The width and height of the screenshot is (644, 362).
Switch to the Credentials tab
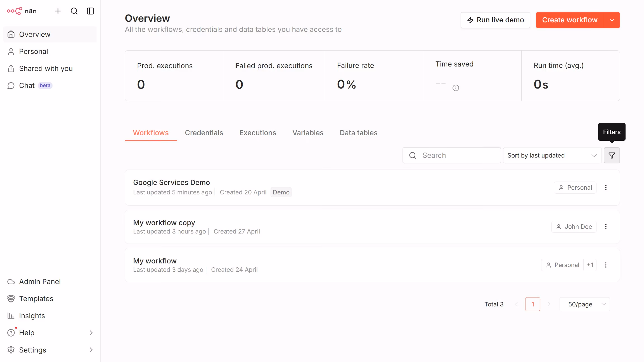pyautogui.click(x=204, y=133)
